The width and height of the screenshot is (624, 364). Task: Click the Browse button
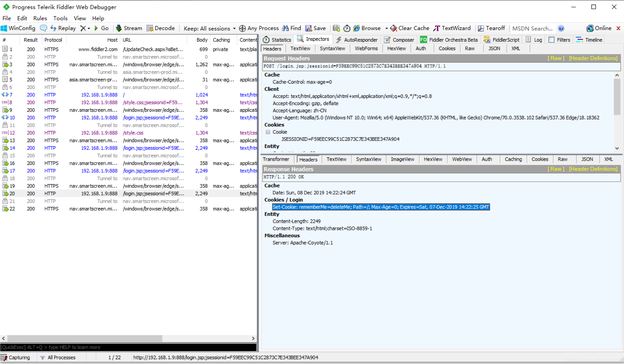pos(367,28)
